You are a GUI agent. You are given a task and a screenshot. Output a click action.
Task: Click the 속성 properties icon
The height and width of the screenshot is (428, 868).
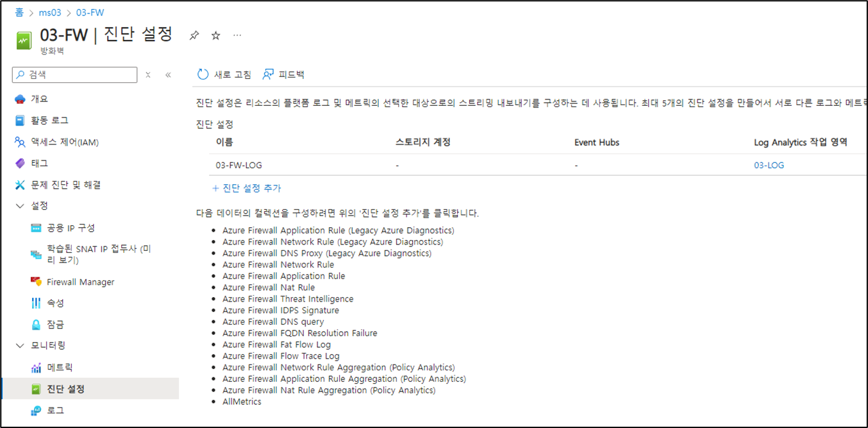click(36, 303)
